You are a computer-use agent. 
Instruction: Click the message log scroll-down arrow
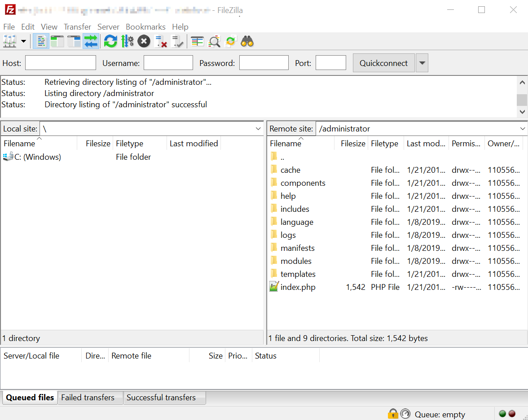[522, 112]
